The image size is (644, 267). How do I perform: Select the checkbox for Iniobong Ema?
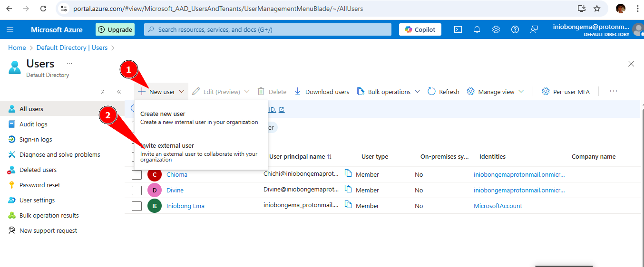(x=137, y=206)
